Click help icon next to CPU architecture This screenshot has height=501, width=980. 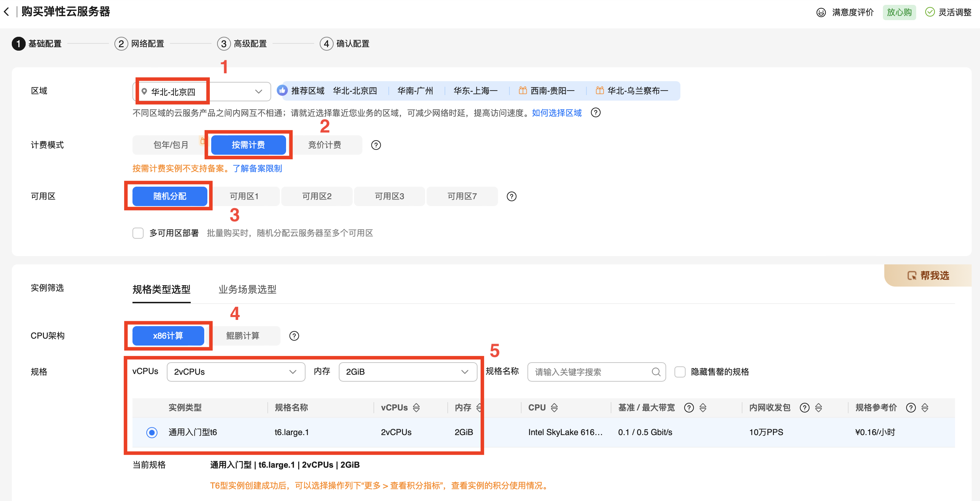coord(294,336)
